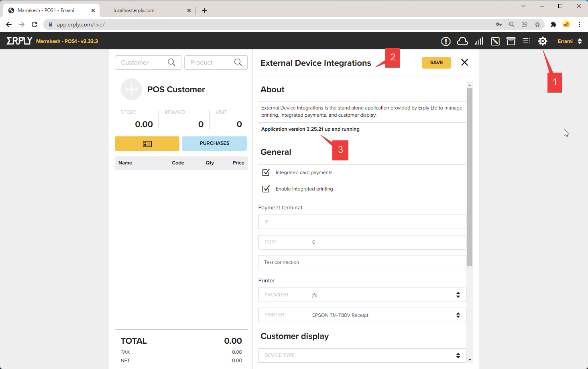588x369 pixels.
Task: Expand the customer display DEVICE TYPE dropdown
Action: (x=362, y=355)
